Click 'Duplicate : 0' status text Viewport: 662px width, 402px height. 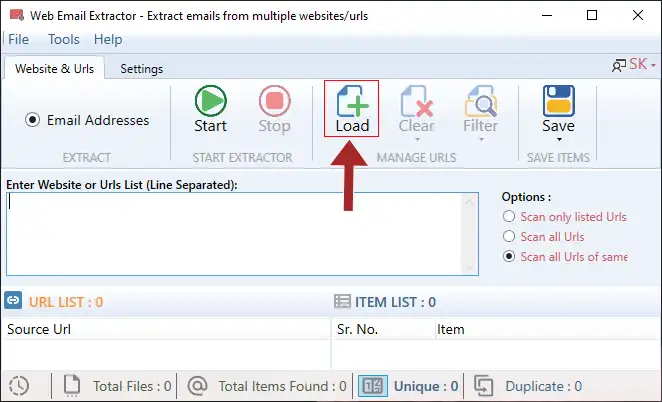coord(544,386)
